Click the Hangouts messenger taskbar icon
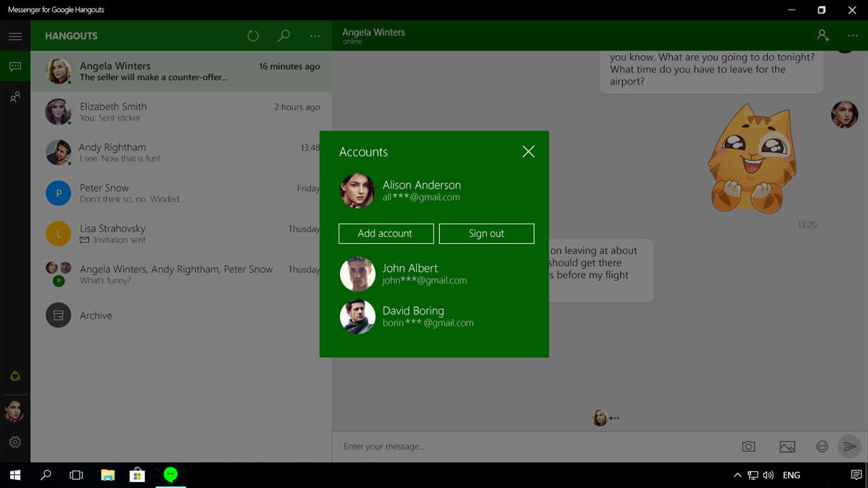The width and height of the screenshot is (868, 488). (171, 475)
